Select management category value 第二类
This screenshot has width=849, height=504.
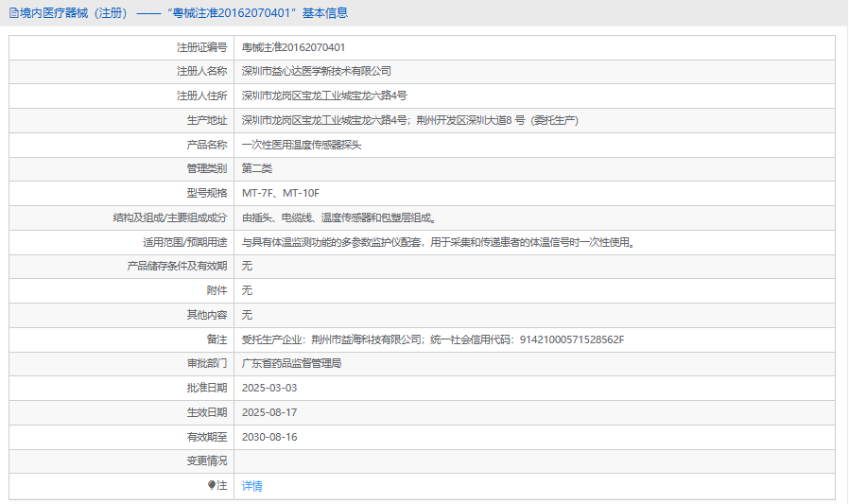(256, 168)
